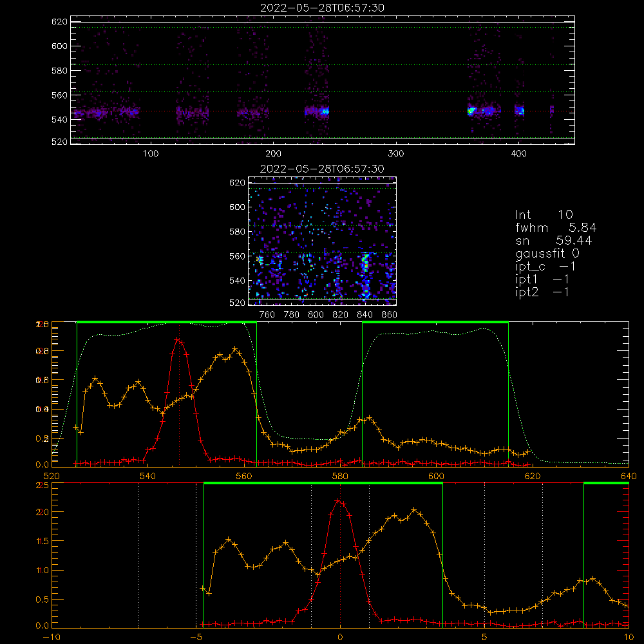
Task: Click the 'ipt1 -1' readout
Action: coord(542,279)
